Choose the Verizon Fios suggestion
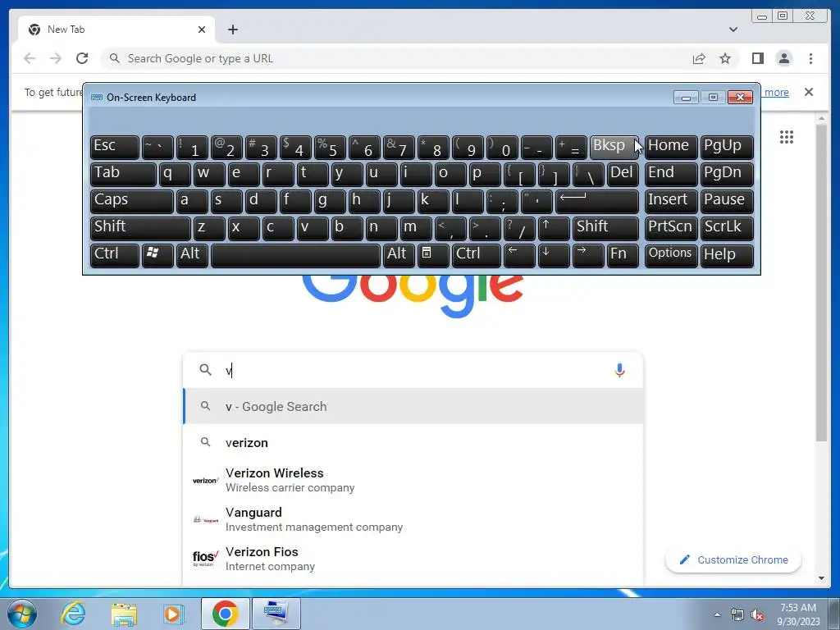840x630 pixels. point(413,559)
